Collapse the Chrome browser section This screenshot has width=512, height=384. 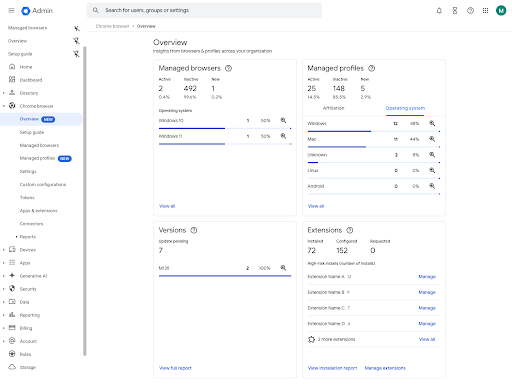[4, 106]
